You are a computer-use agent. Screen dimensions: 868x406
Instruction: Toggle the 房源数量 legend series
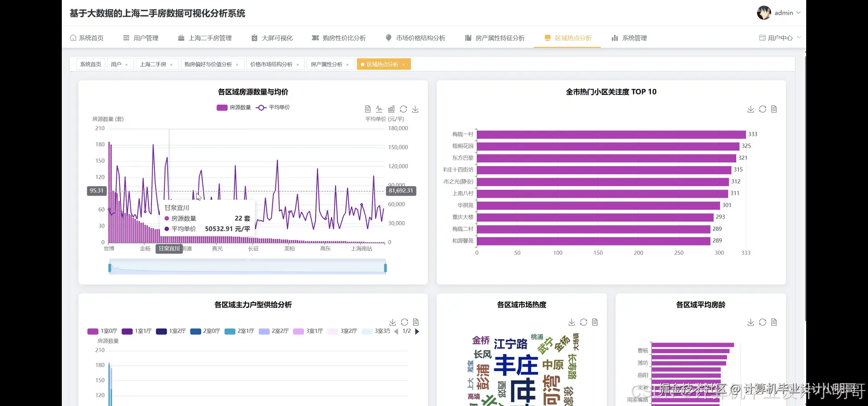[x=234, y=108]
